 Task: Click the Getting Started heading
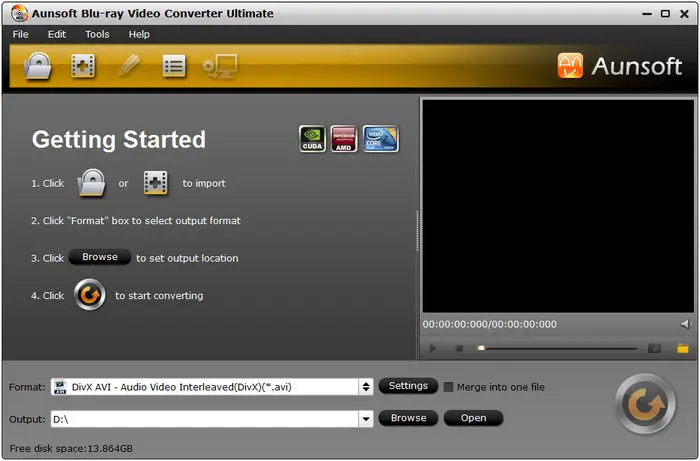coord(119,139)
